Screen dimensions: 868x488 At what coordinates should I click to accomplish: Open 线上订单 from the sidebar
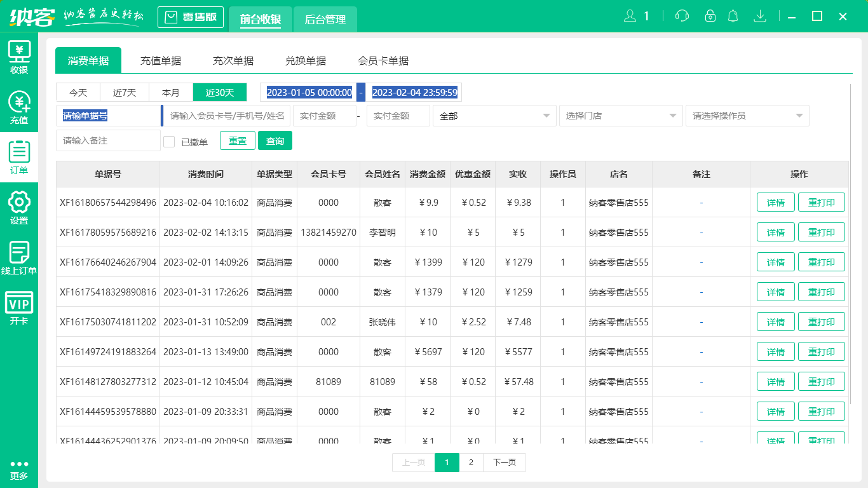[x=19, y=257]
